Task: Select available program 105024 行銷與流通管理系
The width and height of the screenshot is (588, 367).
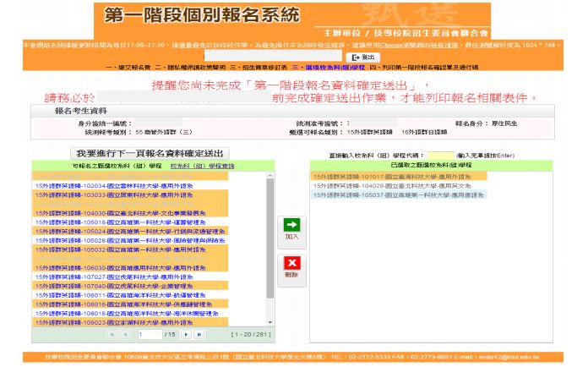Action: tap(130, 232)
